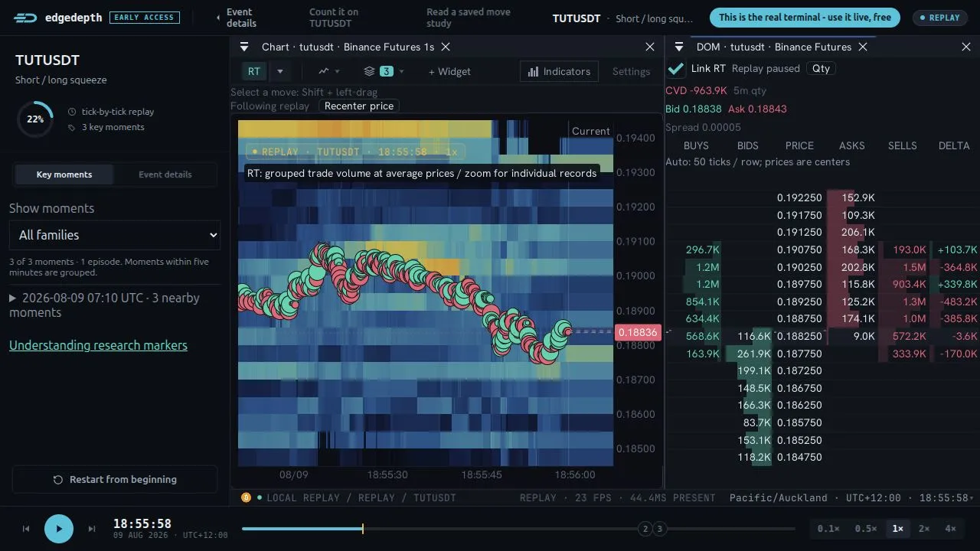The height and width of the screenshot is (551, 980).
Task: Click the REPLAY pill button
Action: 939,18
